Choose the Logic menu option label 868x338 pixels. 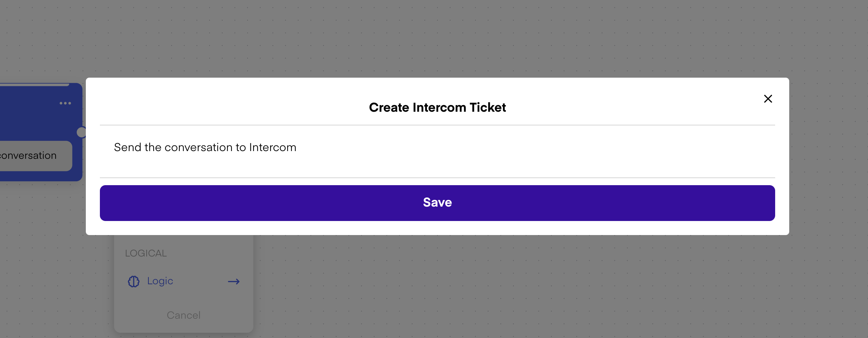(160, 281)
